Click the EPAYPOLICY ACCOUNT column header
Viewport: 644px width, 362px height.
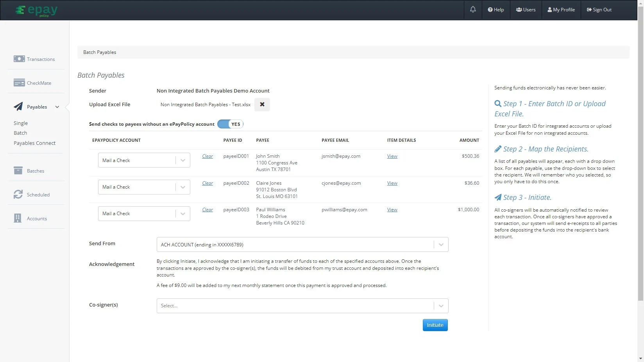[116, 140]
